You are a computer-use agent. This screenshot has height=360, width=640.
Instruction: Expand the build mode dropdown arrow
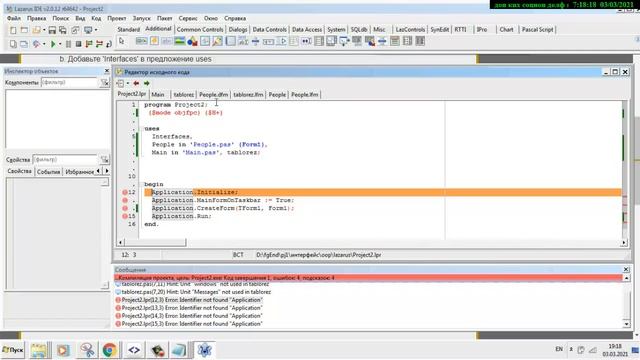(44, 44)
